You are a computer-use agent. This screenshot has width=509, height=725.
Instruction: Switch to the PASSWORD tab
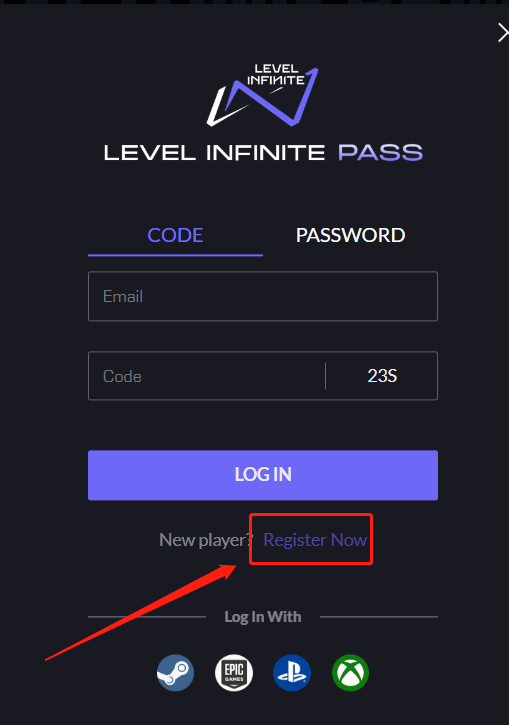[x=350, y=235]
